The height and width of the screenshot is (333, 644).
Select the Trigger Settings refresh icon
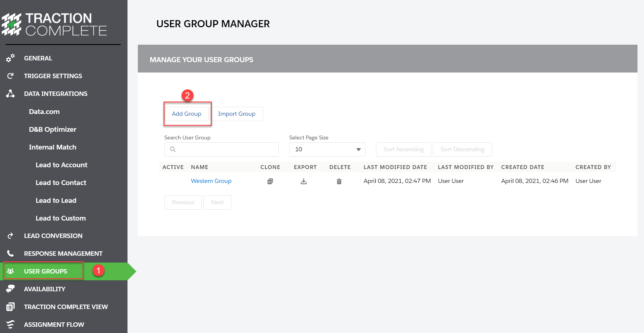[x=10, y=76]
